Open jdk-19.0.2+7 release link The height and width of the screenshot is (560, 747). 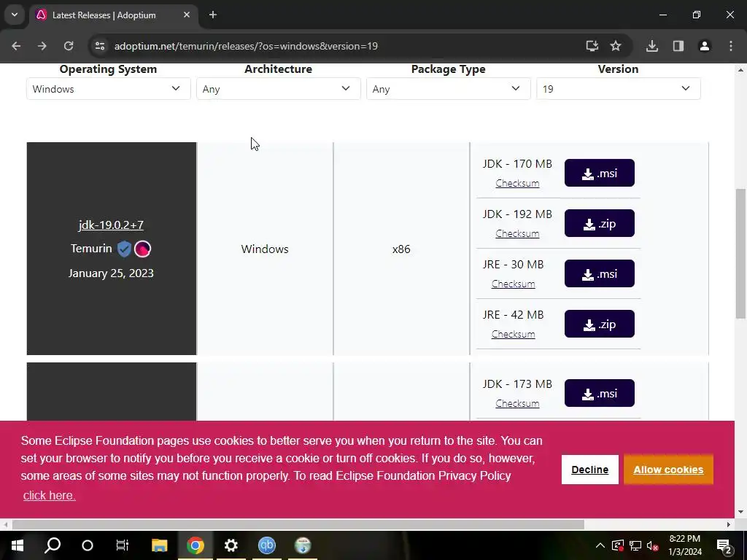111,225
